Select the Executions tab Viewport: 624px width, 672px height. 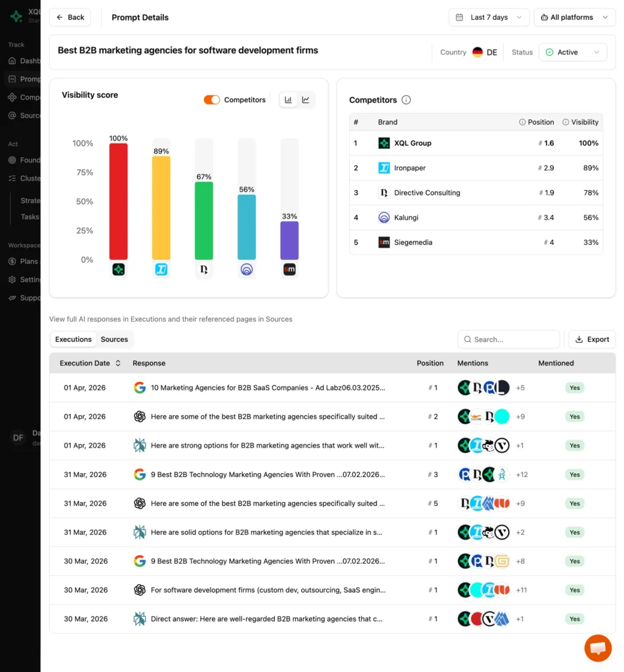(73, 339)
